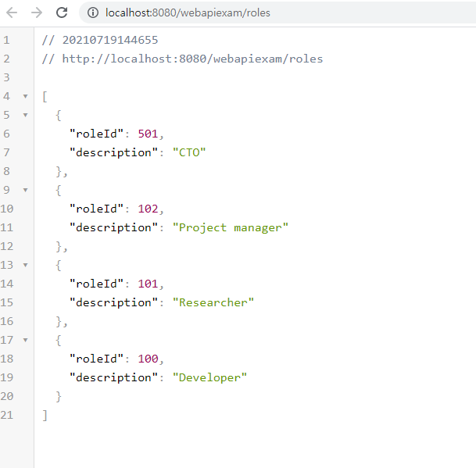476x468 pixels.
Task: Collapse the object at line 5
Action: click(26, 116)
